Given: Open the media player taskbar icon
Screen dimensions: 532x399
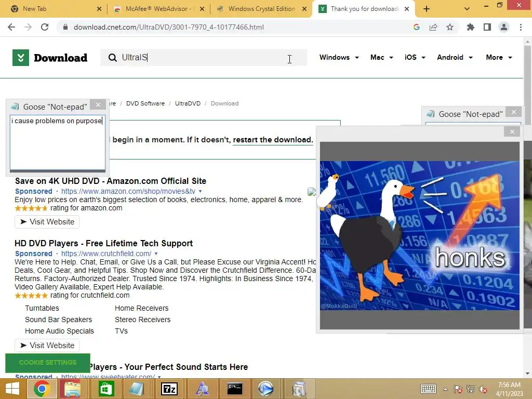Looking at the screenshot, I should point(265,389).
